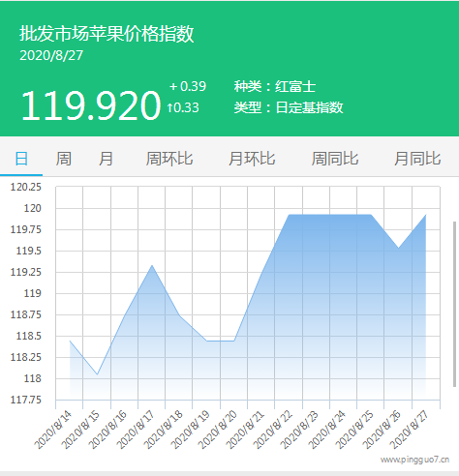Screen dimensions: 459x476
Task: Click the 2020/8/27 date under the title
Action: 51,55
